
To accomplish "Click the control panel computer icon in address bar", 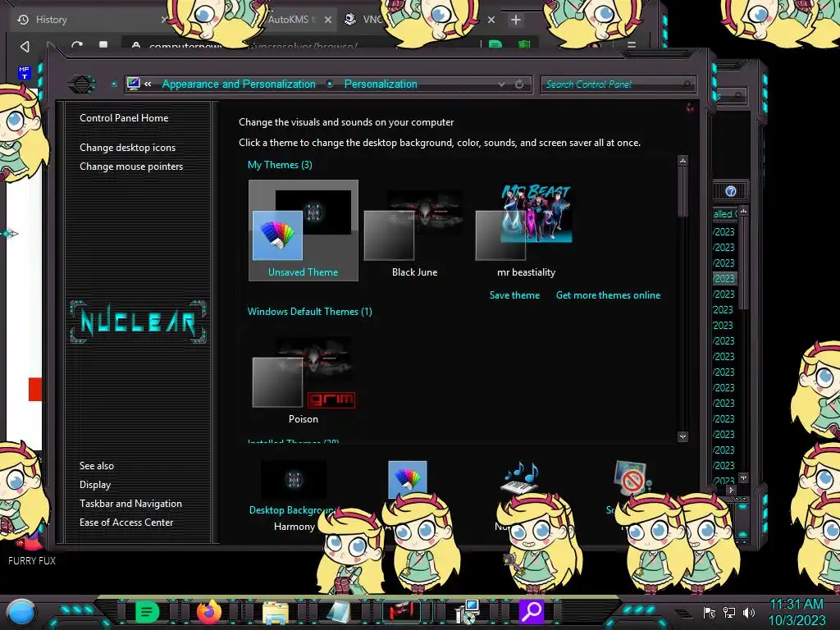I will (134, 84).
